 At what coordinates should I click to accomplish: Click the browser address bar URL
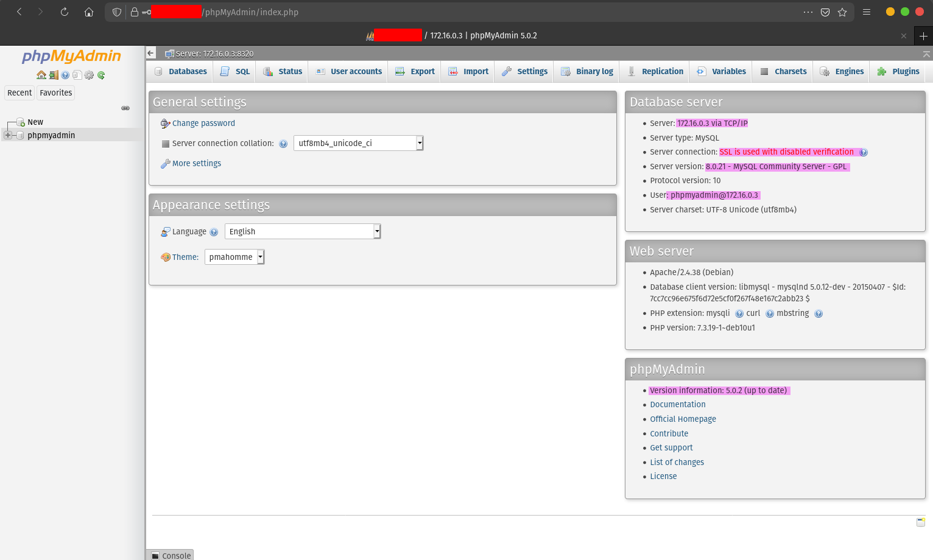(251, 12)
